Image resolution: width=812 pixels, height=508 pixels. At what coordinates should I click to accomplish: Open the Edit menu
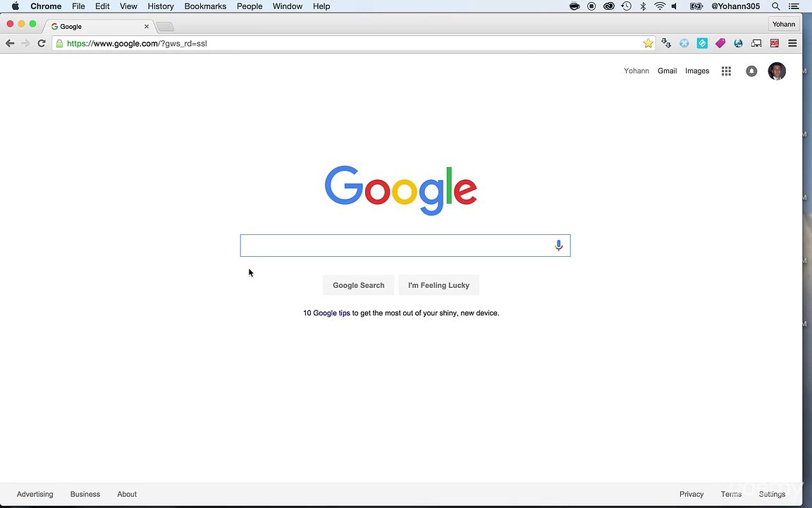[x=102, y=6]
